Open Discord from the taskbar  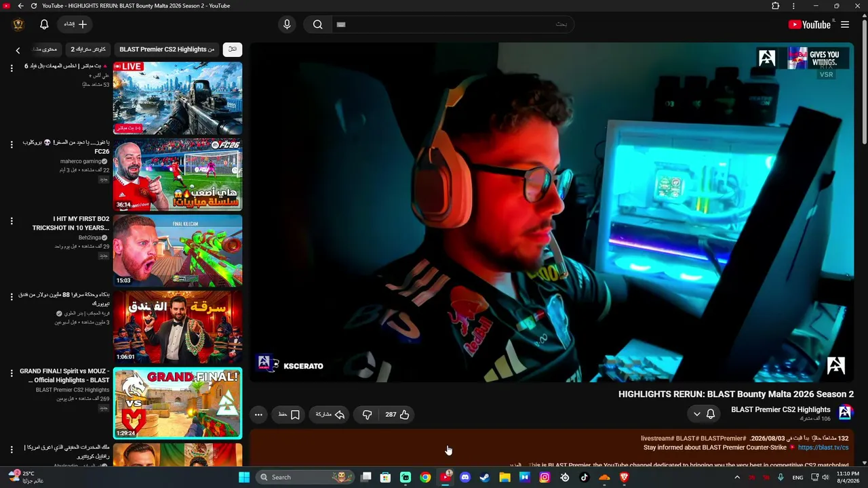pyautogui.click(x=465, y=477)
